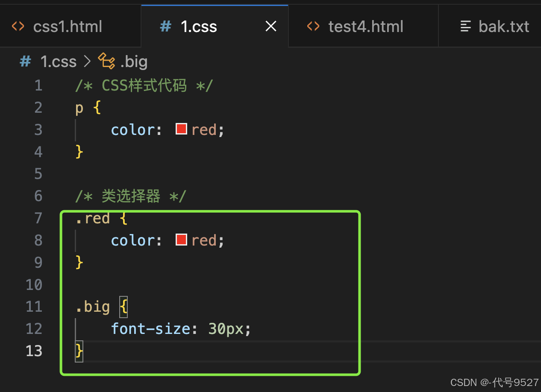
Task: Click the font-size property name
Action: tap(150, 328)
